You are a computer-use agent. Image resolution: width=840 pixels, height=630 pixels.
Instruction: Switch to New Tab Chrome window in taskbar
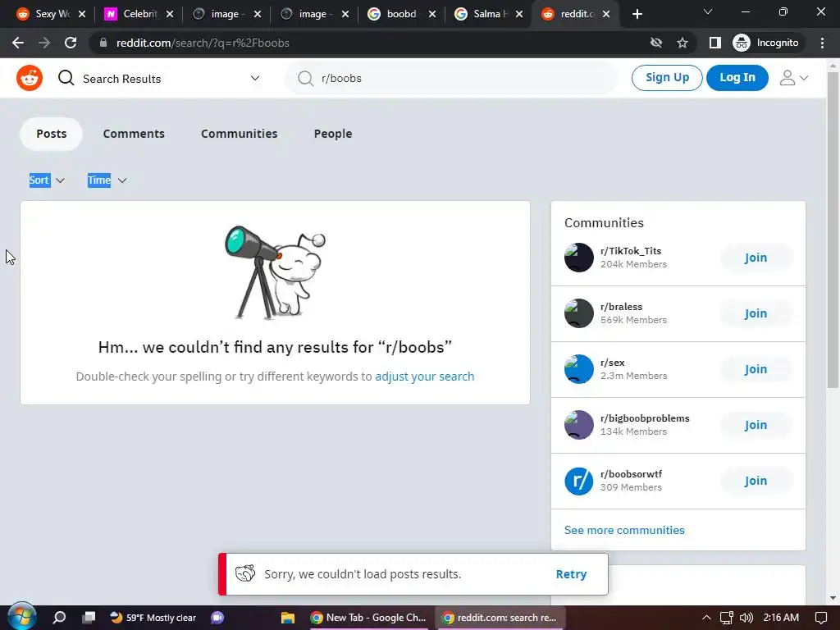coord(368,618)
